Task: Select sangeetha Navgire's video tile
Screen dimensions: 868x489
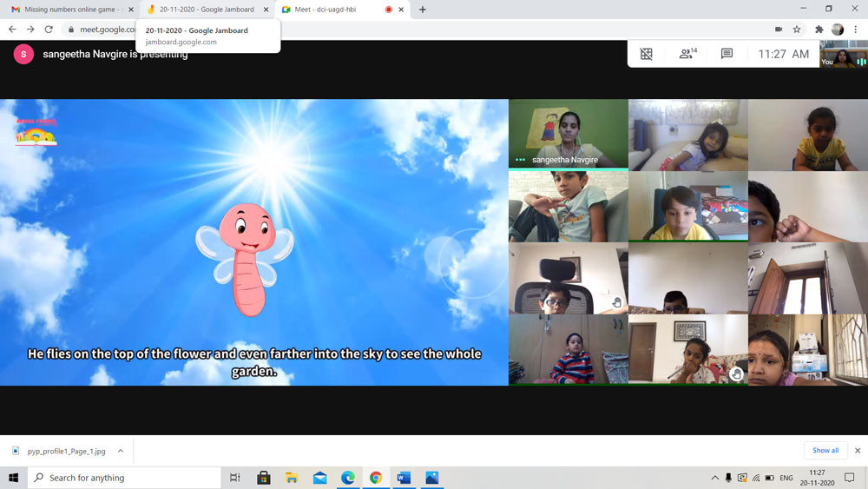Action: coord(569,134)
